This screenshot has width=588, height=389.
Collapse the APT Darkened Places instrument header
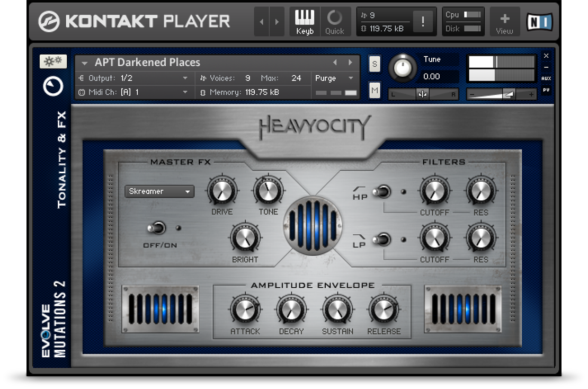(84, 63)
